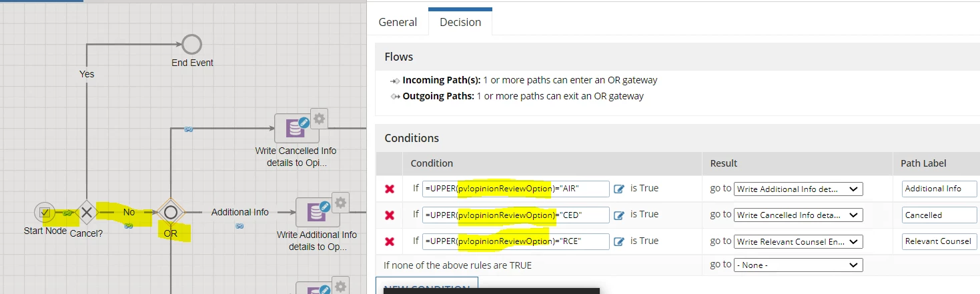Click the End Event circle node
The height and width of the screenshot is (294, 980).
[x=191, y=45]
